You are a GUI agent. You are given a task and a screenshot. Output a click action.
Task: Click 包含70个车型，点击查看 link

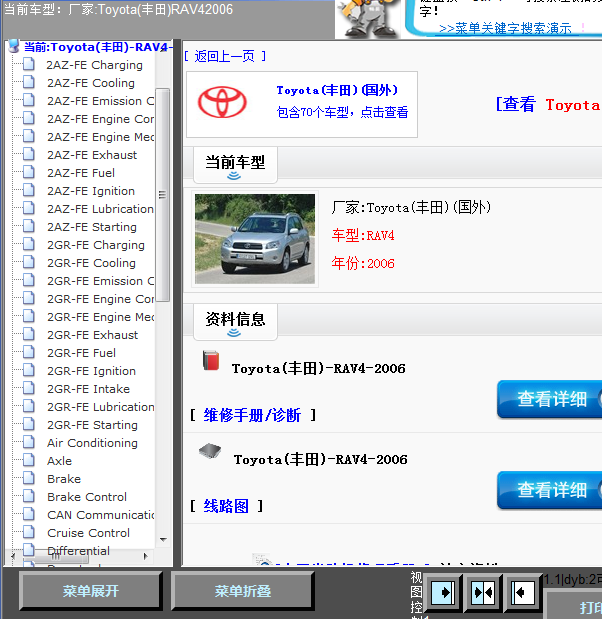pyautogui.click(x=342, y=112)
